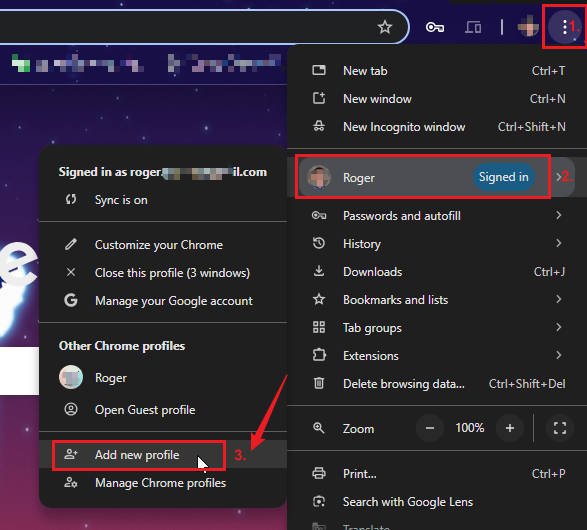Click Sync is on
This screenshot has width=587, height=530.
[163, 199]
